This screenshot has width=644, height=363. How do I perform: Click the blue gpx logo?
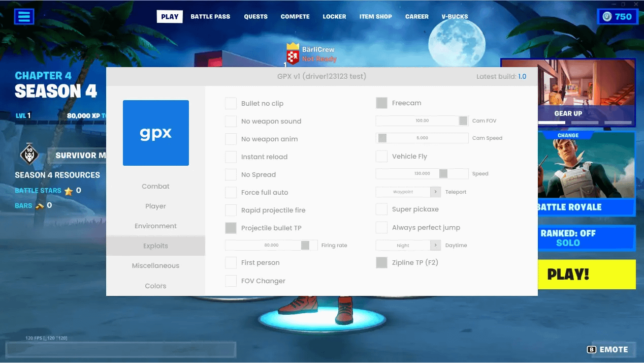156,133
